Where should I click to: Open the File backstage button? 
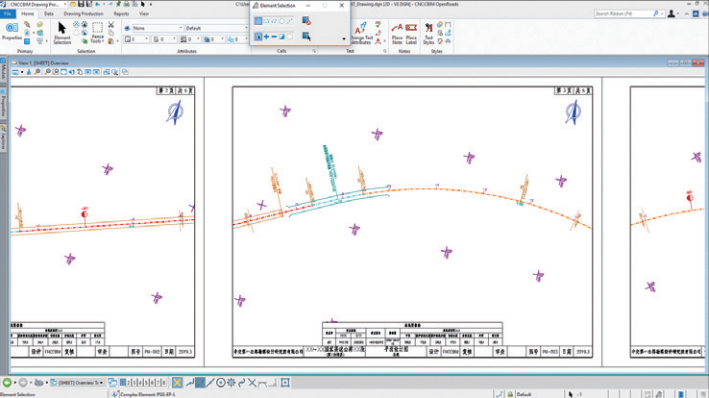(x=8, y=14)
